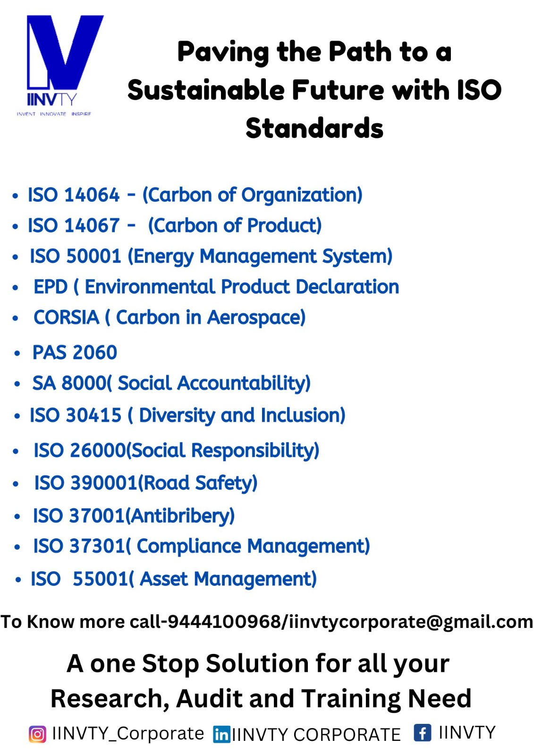Select ISO 30415 Diversity and Inclusion
Image resolution: width=534 pixels, height=756 pixels.
click(187, 415)
